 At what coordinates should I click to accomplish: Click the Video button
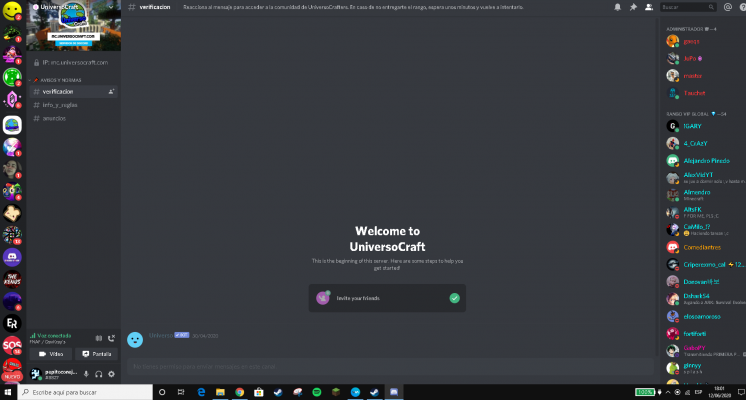pyautogui.click(x=51, y=354)
